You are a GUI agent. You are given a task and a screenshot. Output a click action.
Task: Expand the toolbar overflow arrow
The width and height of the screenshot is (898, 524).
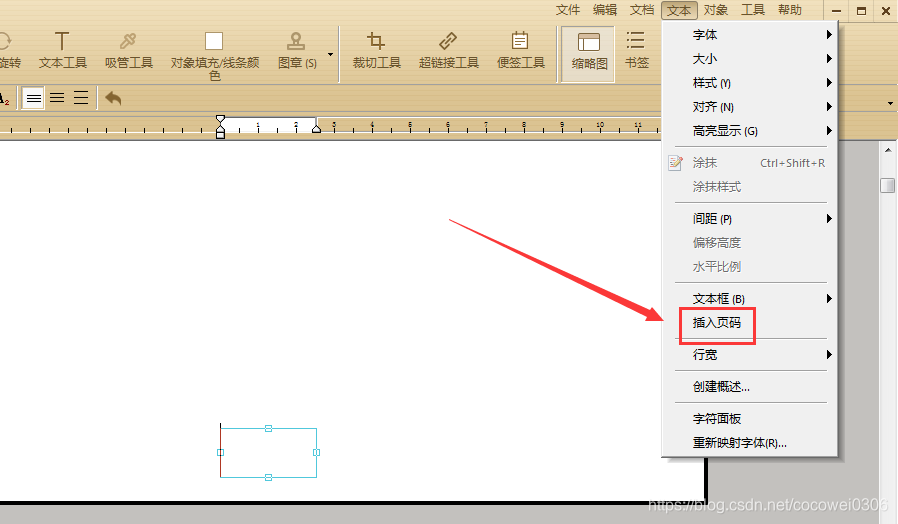(890, 104)
